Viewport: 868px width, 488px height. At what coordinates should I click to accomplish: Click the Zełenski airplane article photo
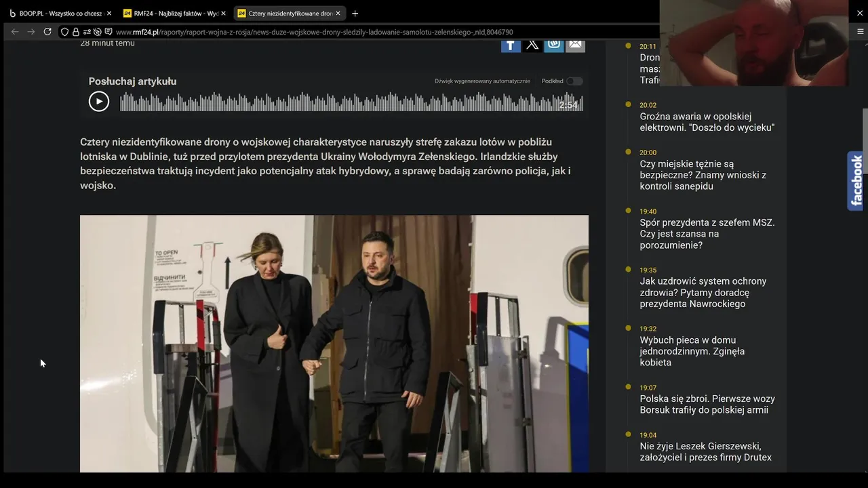334,344
